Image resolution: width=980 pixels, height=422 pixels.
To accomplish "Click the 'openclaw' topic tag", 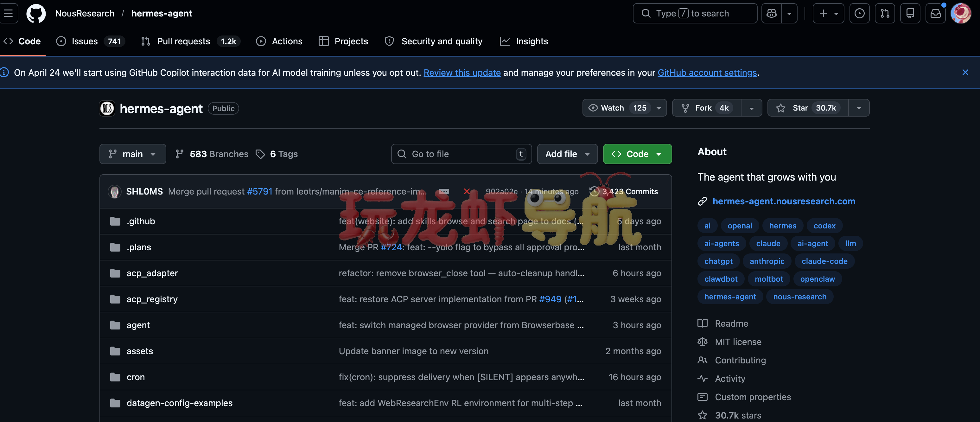I will 817,279.
